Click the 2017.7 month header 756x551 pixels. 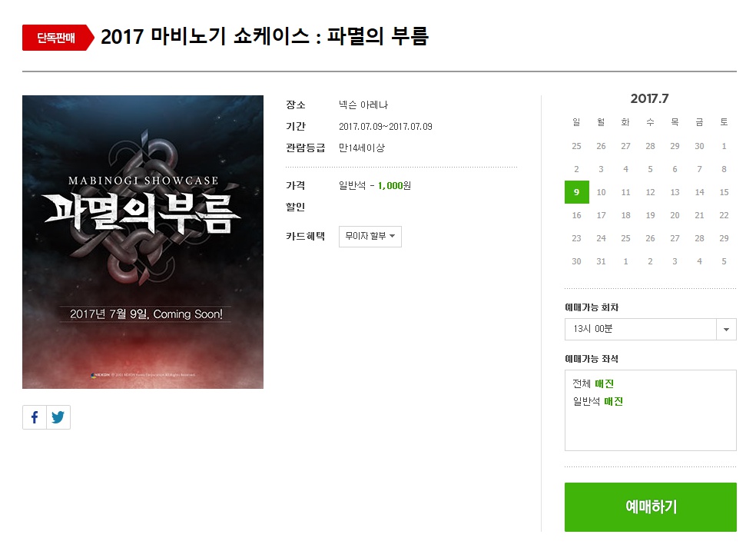[x=649, y=99]
